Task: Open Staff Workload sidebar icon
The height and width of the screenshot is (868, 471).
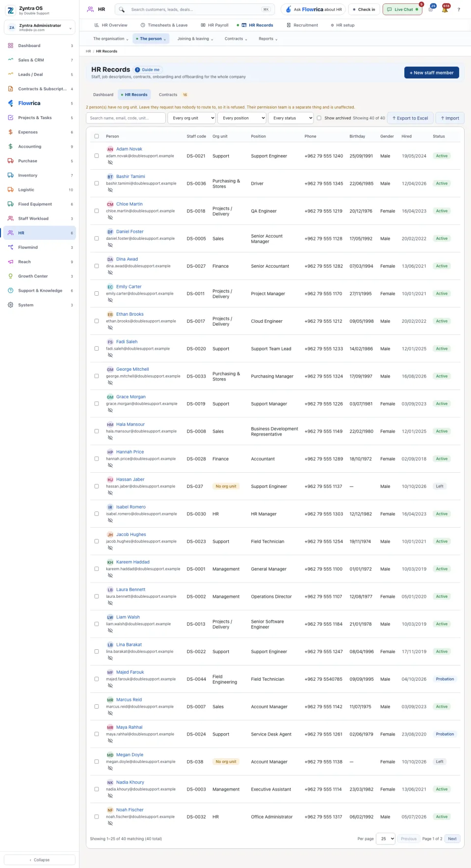Action: point(10,218)
